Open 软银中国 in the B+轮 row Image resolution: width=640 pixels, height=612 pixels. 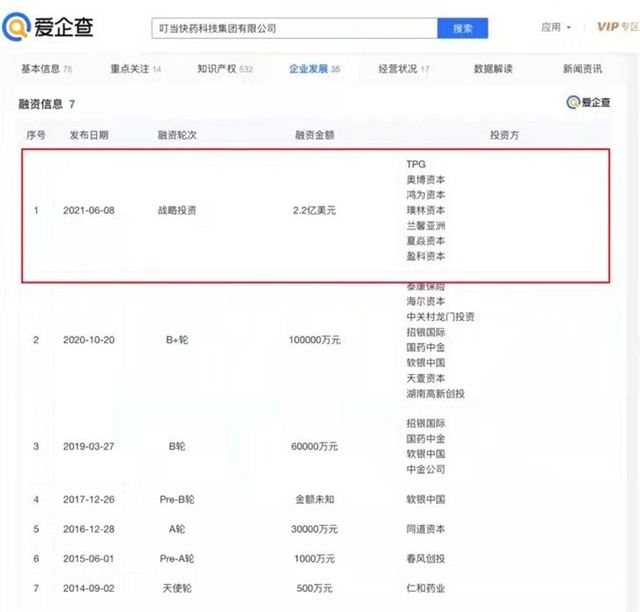click(x=426, y=363)
